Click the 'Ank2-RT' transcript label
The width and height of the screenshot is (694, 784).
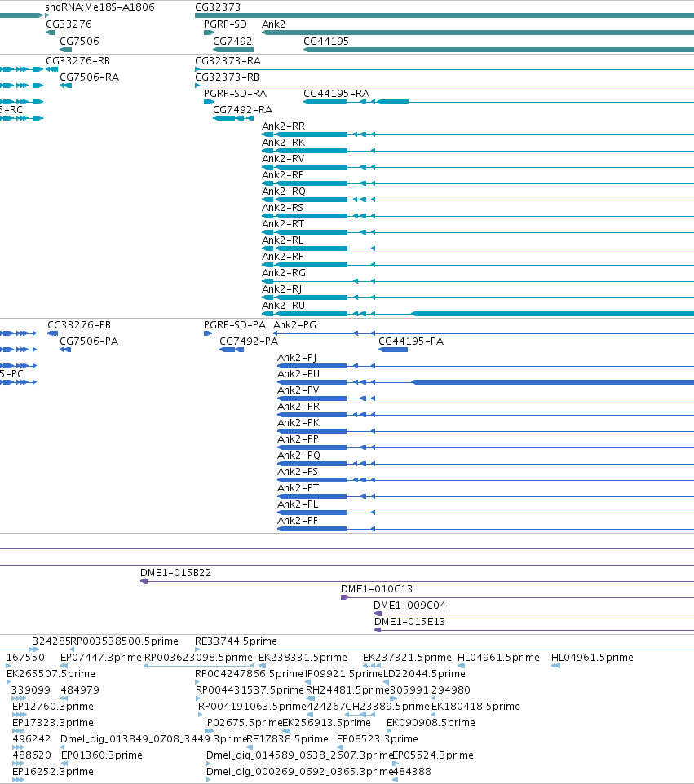pyautogui.click(x=283, y=223)
